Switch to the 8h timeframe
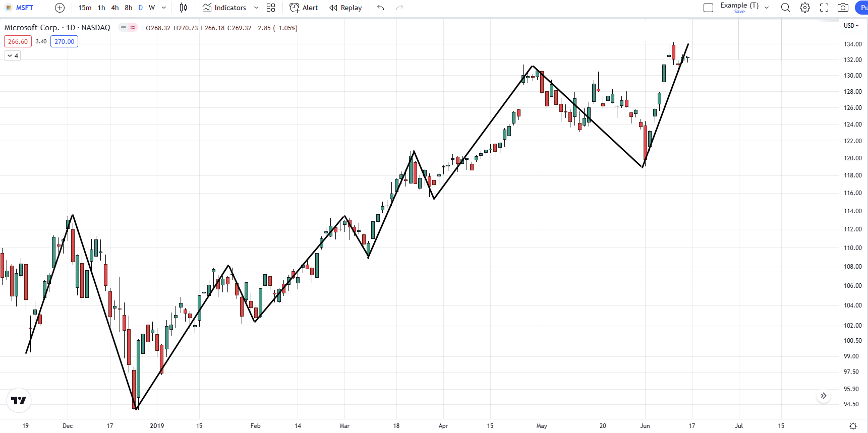868x433 pixels. [x=129, y=8]
